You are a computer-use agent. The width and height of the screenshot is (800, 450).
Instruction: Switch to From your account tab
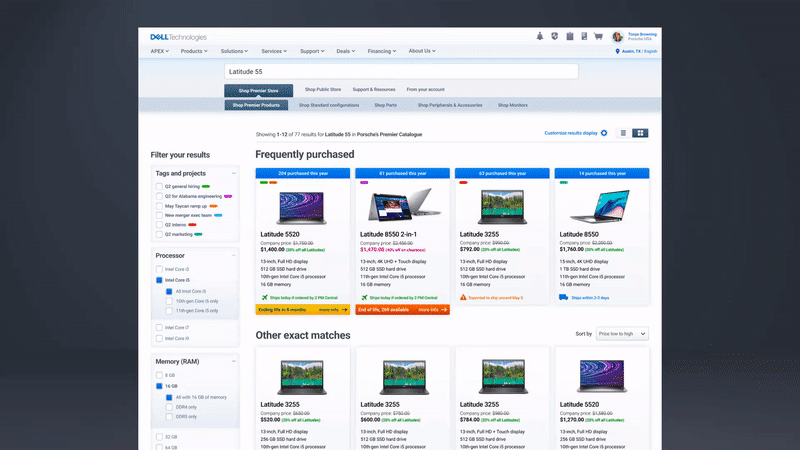[x=426, y=89]
